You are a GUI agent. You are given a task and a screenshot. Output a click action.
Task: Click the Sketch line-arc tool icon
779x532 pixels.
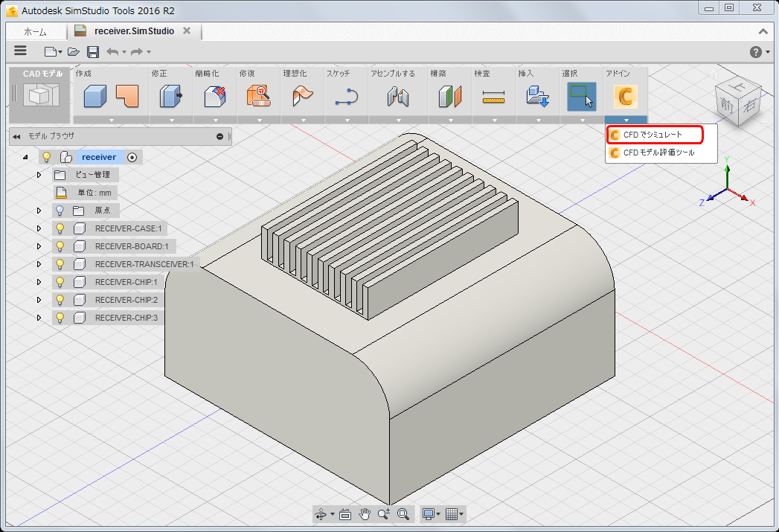pos(346,97)
